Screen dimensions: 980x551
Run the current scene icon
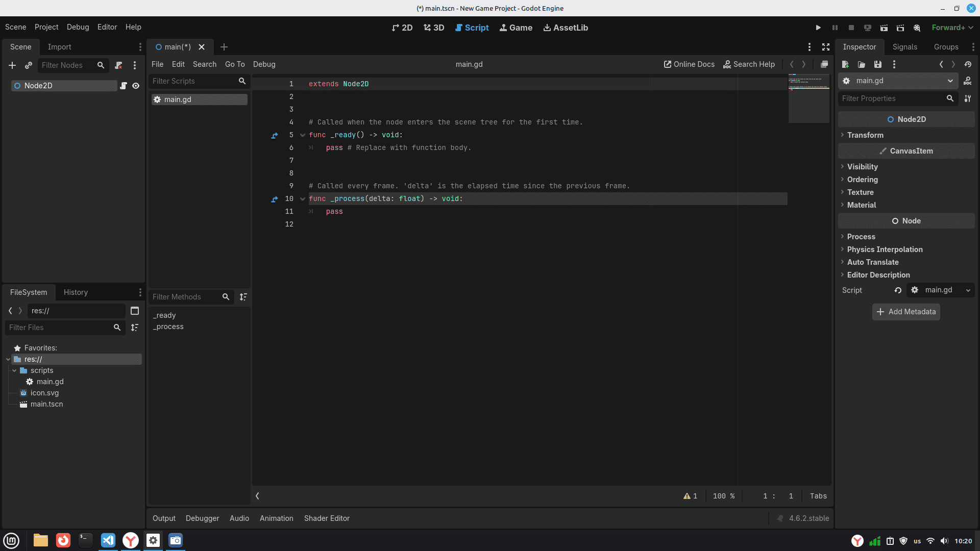[x=884, y=28]
